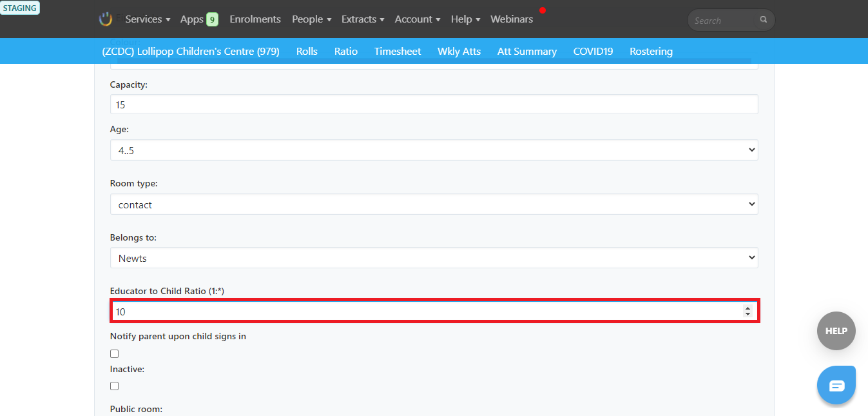This screenshot has height=416, width=868.
Task: Click the search magnifier icon
Action: (764, 20)
